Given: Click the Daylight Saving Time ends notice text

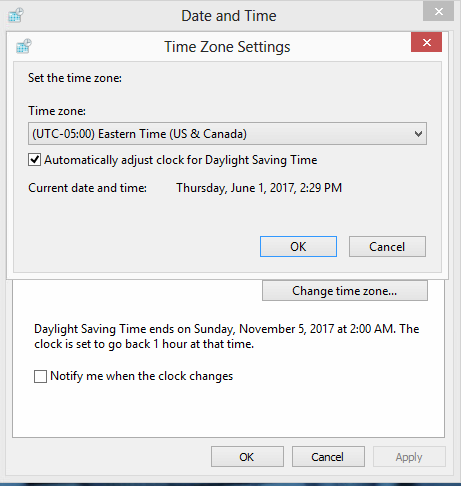Looking at the screenshot, I should (226, 336).
